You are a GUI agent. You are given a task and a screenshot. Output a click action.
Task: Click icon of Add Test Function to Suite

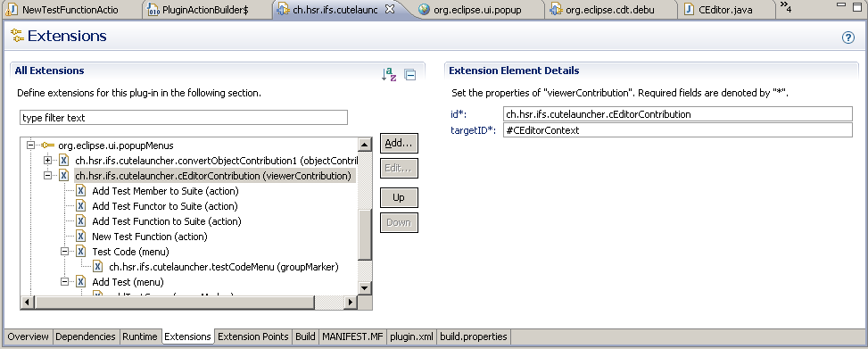[x=81, y=221]
